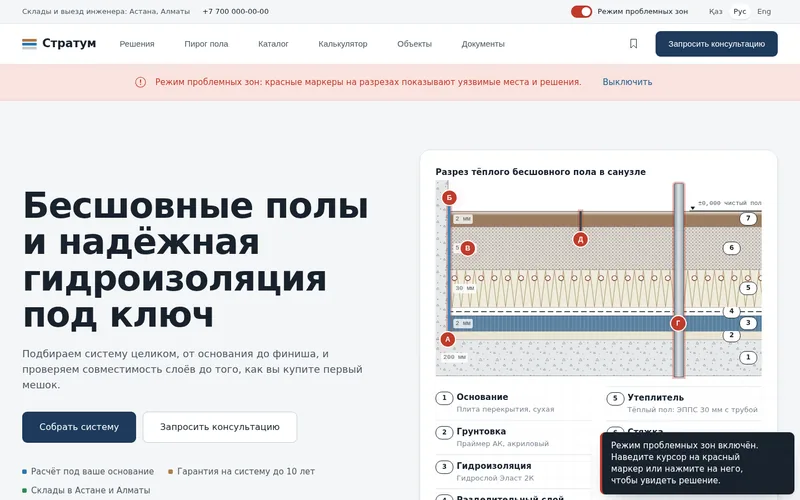
Task: Click red marker Д on diagram
Action: coord(580,239)
